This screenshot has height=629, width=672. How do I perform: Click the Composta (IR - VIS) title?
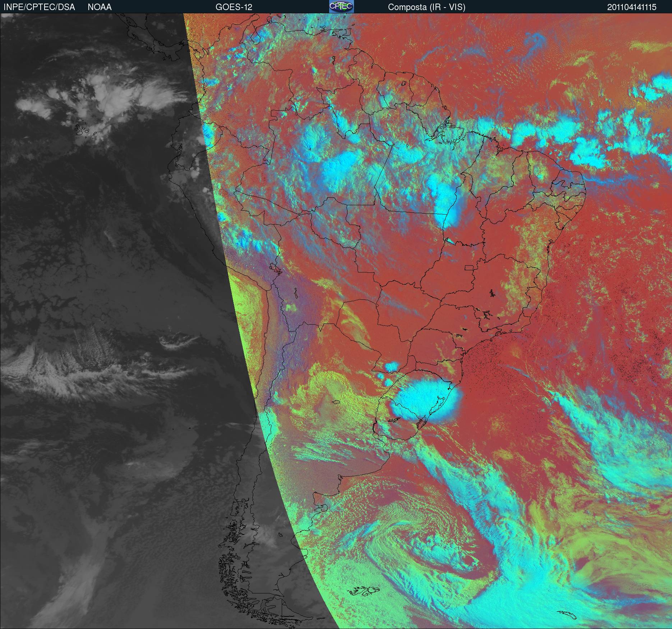tap(427, 7)
